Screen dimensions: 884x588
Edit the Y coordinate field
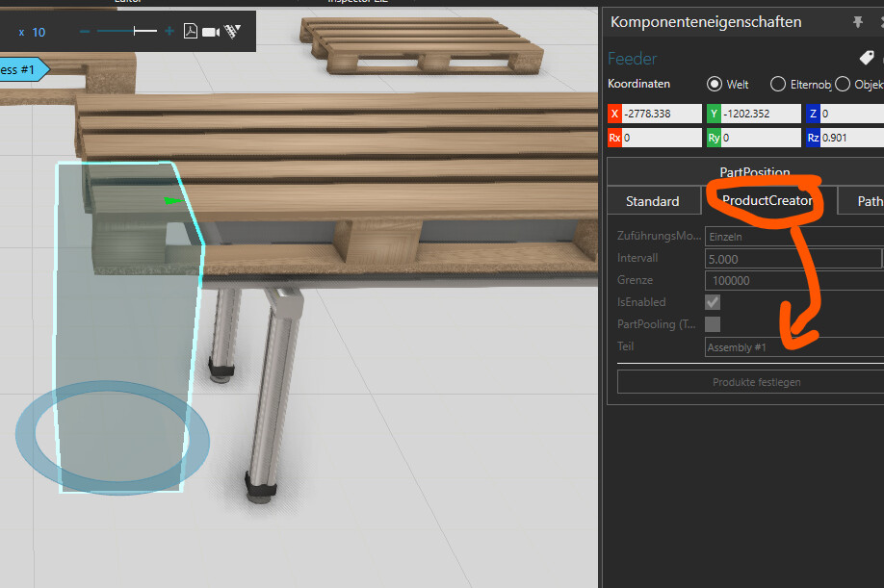761,114
